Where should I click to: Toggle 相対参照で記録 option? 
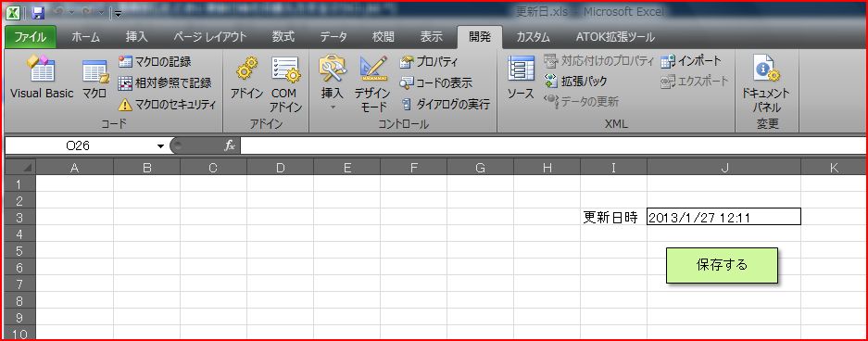coord(165,83)
